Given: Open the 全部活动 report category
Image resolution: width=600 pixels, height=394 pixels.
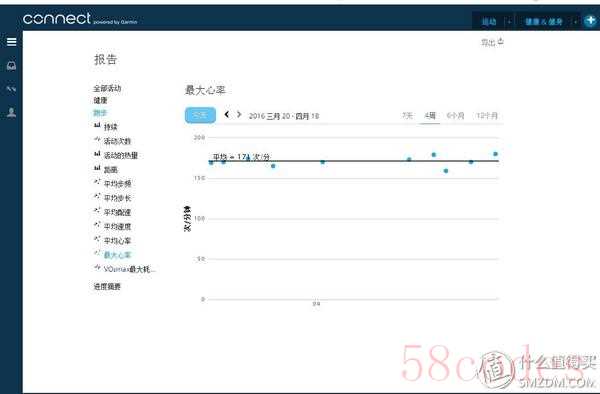Looking at the screenshot, I should [107, 88].
